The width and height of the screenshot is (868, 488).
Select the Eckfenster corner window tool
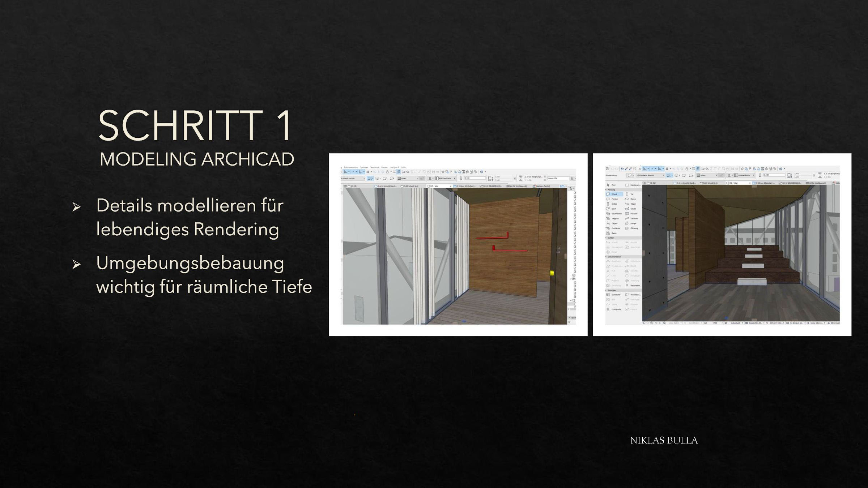[x=613, y=295]
